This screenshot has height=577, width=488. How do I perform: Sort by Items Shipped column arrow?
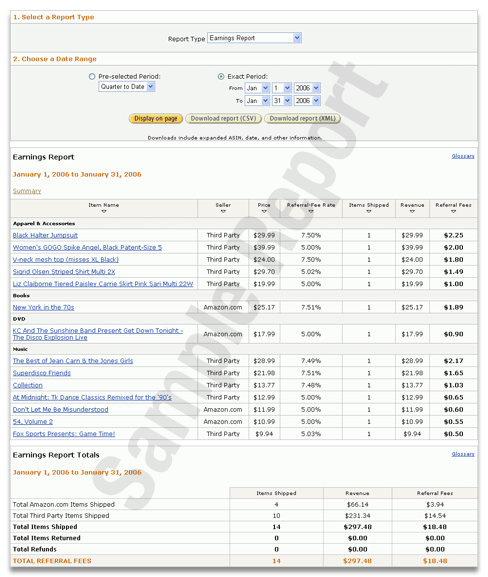click(x=369, y=212)
